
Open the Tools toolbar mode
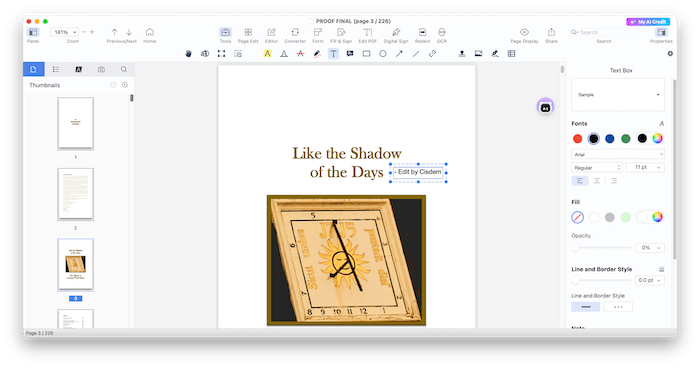(x=225, y=35)
